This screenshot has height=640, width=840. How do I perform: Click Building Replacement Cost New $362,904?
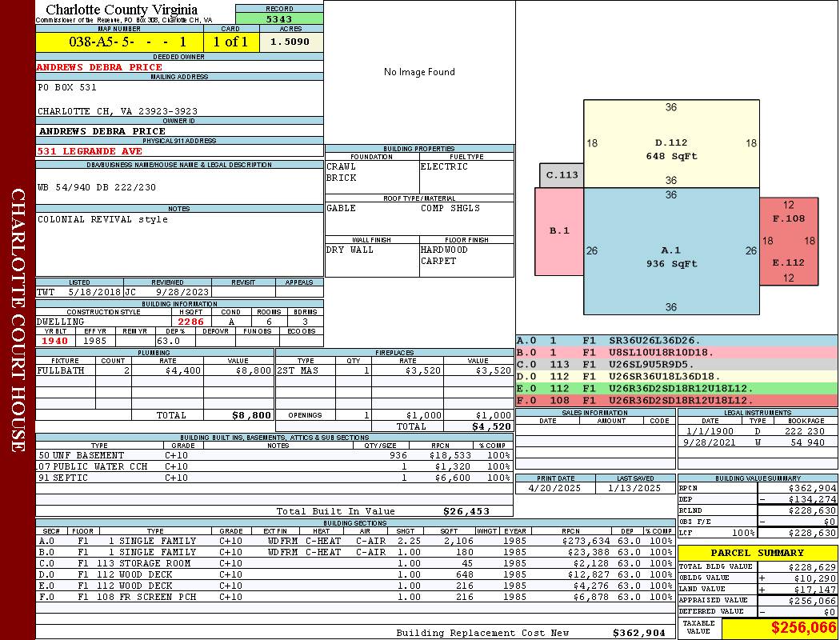(530, 633)
